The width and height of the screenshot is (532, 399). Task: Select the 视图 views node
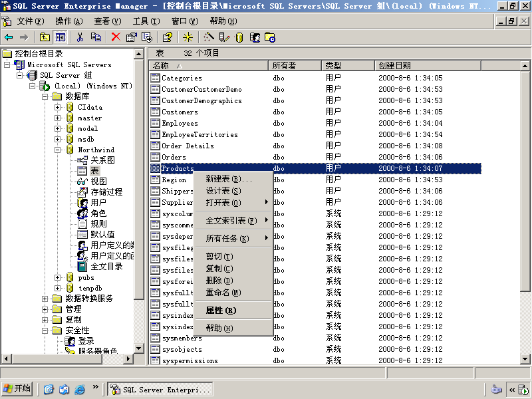(x=98, y=182)
